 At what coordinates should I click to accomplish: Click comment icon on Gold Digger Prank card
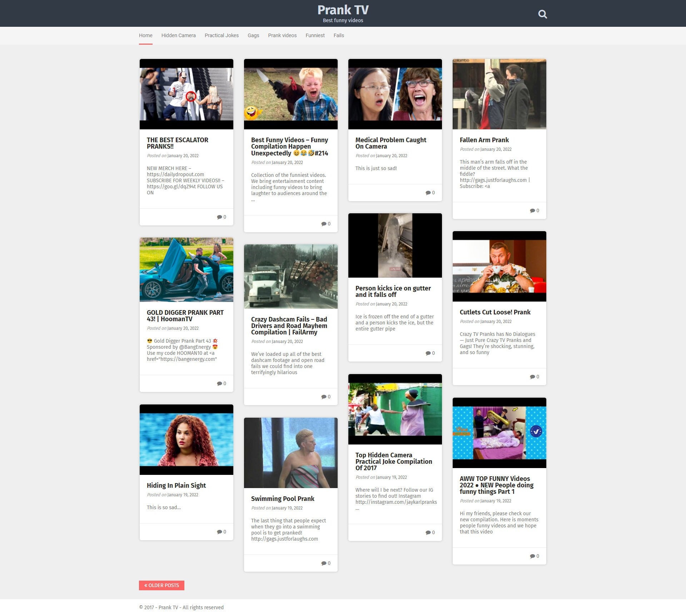[x=219, y=383]
